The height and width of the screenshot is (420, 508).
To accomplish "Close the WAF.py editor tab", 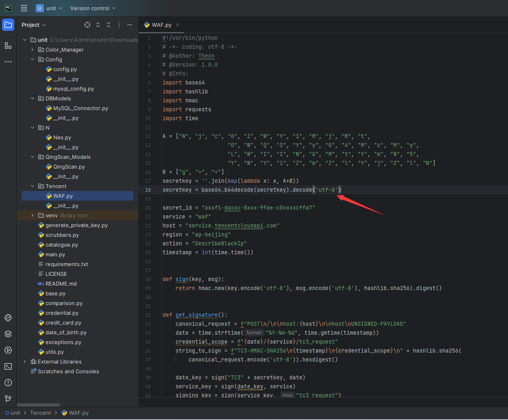I will coord(178,25).
